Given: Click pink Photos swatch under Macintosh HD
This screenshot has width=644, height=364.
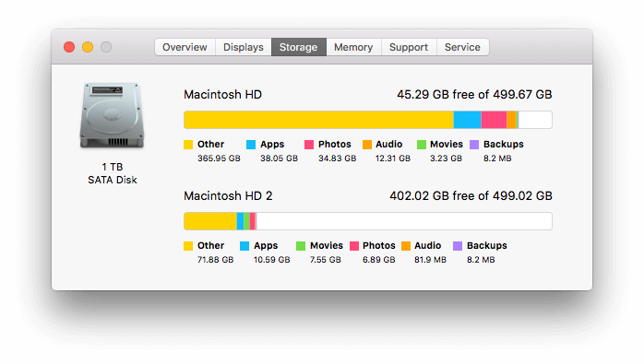Looking at the screenshot, I should pyautogui.click(x=309, y=145).
